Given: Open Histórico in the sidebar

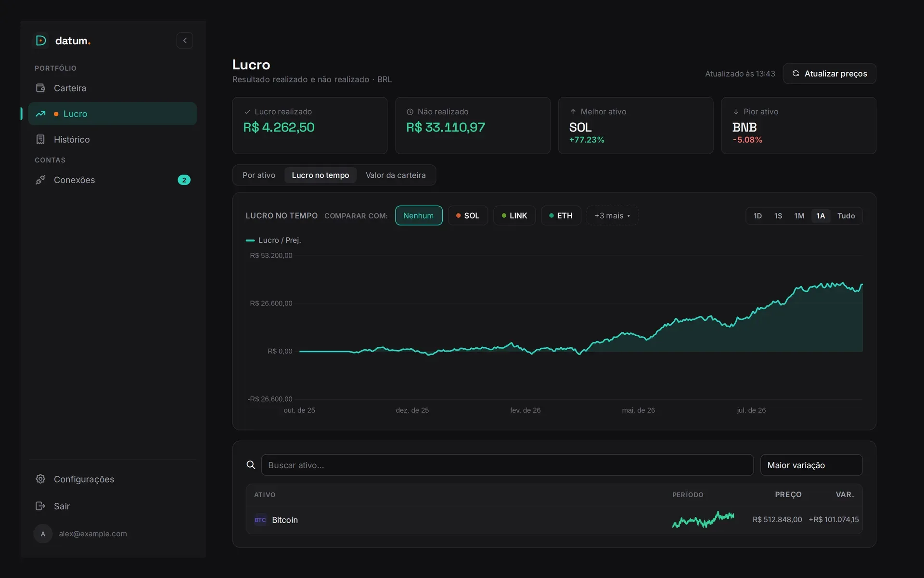Looking at the screenshot, I should pyautogui.click(x=113, y=139).
